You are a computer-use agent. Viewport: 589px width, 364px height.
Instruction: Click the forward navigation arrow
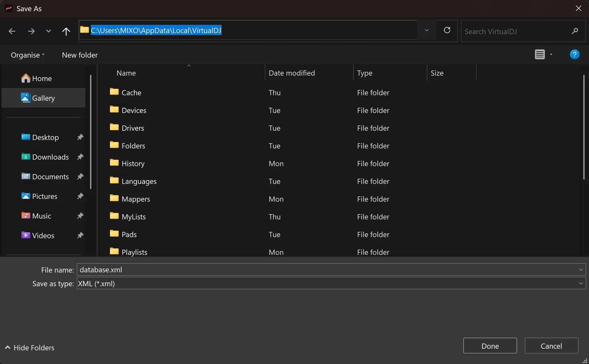pos(31,31)
